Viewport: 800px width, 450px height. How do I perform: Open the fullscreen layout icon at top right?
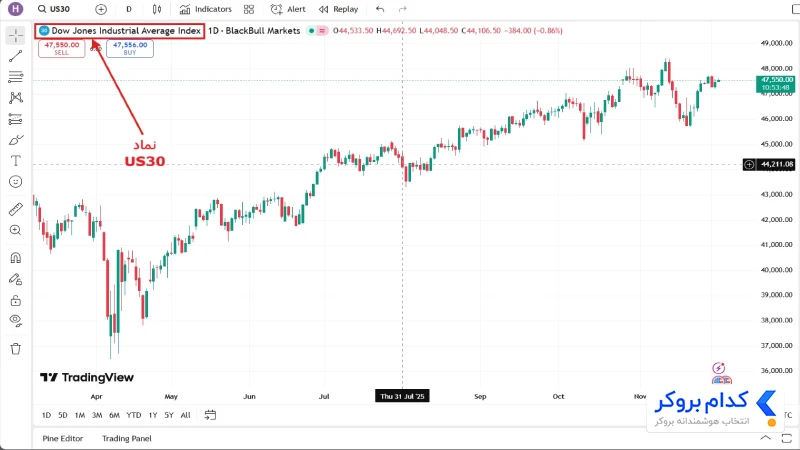[x=795, y=9]
